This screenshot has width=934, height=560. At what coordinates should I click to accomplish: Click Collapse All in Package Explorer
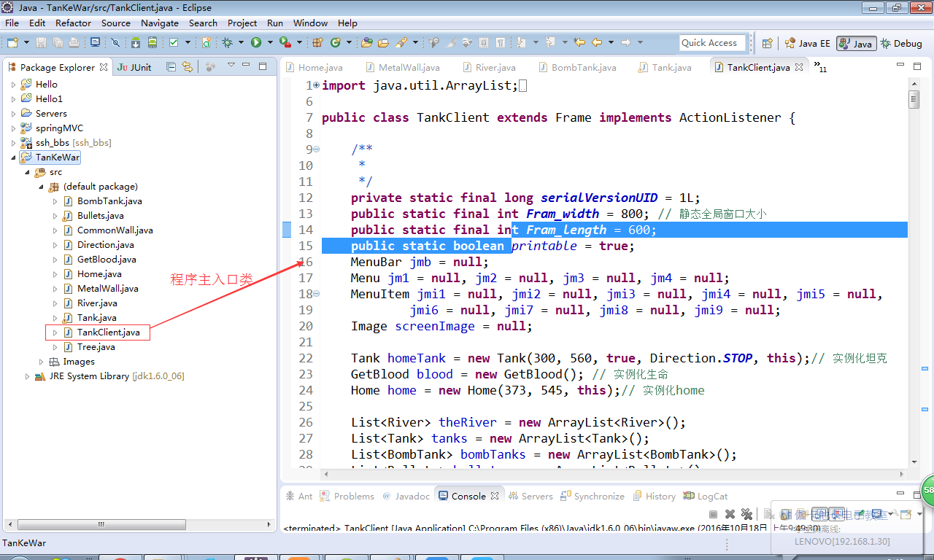click(171, 67)
